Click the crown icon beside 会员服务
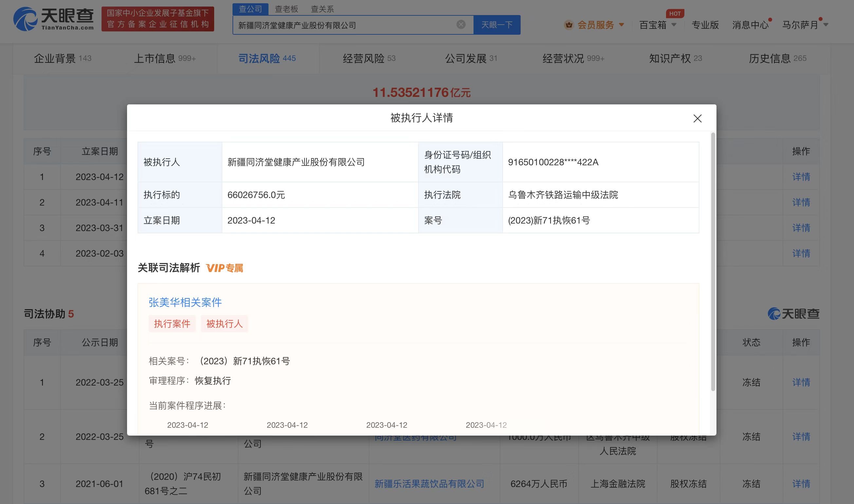The image size is (854, 504). [x=569, y=25]
